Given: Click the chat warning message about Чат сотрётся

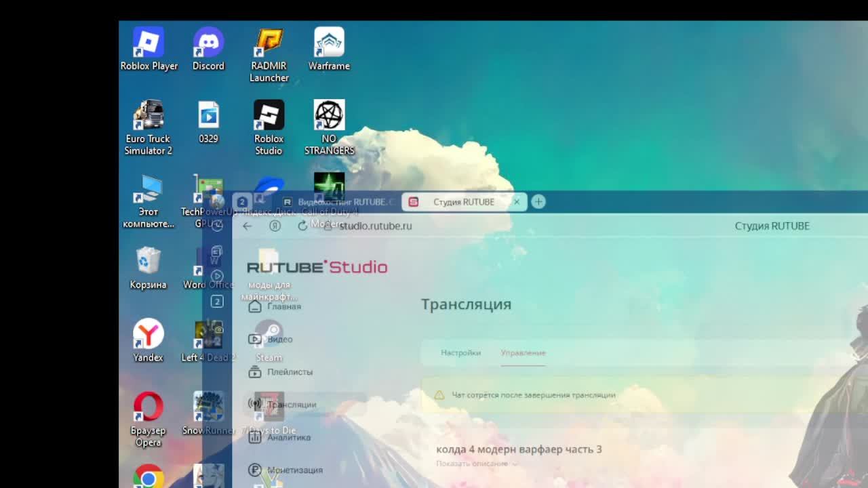Looking at the screenshot, I should click(534, 394).
